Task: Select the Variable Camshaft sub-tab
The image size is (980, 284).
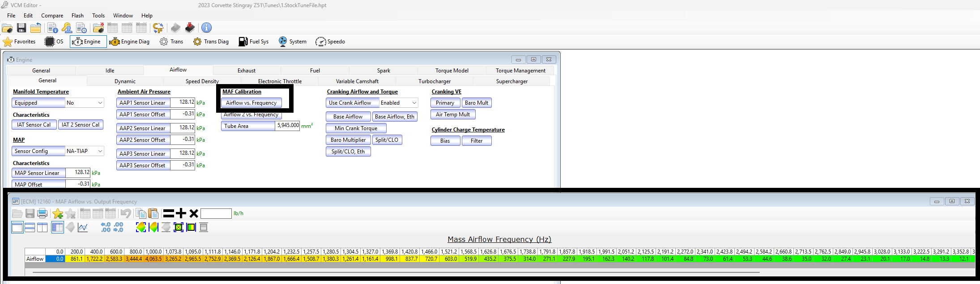Action: click(x=357, y=81)
